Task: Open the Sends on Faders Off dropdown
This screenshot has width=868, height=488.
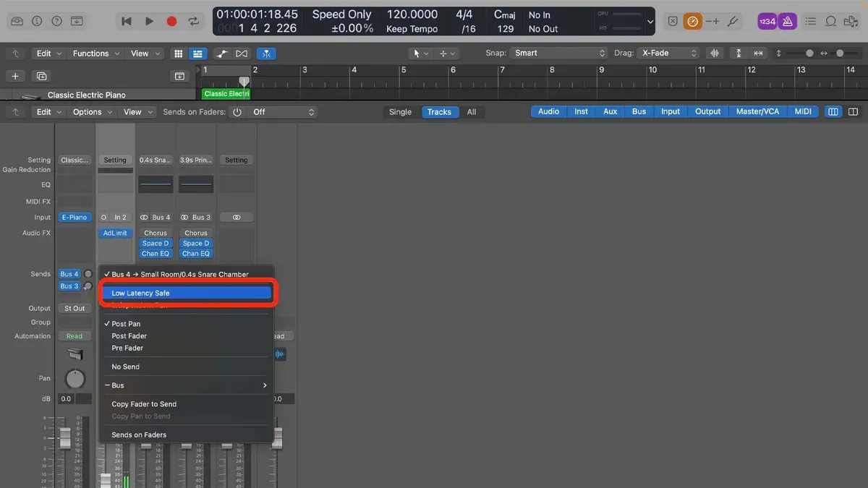Action: [x=281, y=112]
